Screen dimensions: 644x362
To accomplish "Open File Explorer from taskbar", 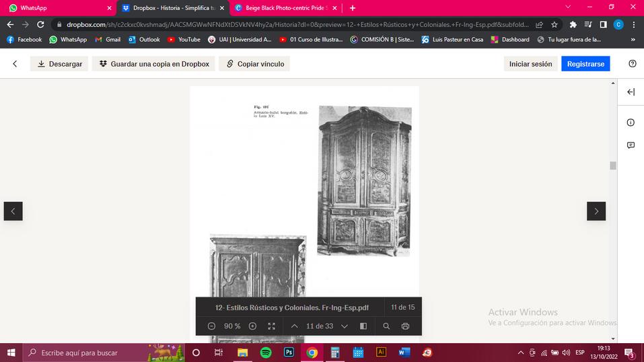I will point(242,353).
